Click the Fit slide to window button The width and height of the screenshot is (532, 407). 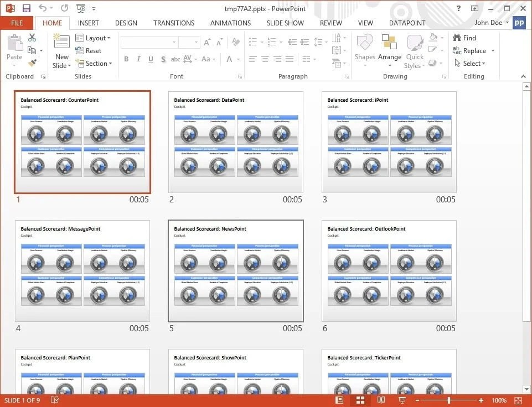(519, 400)
